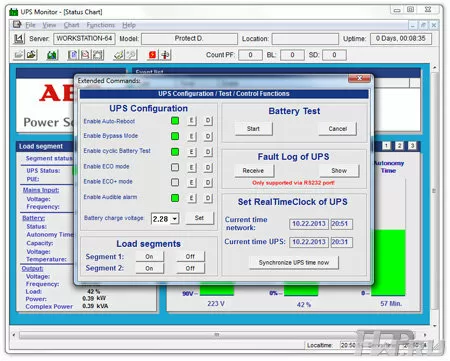Viewport: 450px width, 361px height.
Task: Click the horizontal scrollbar at window bottom
Action: [218, 335]
